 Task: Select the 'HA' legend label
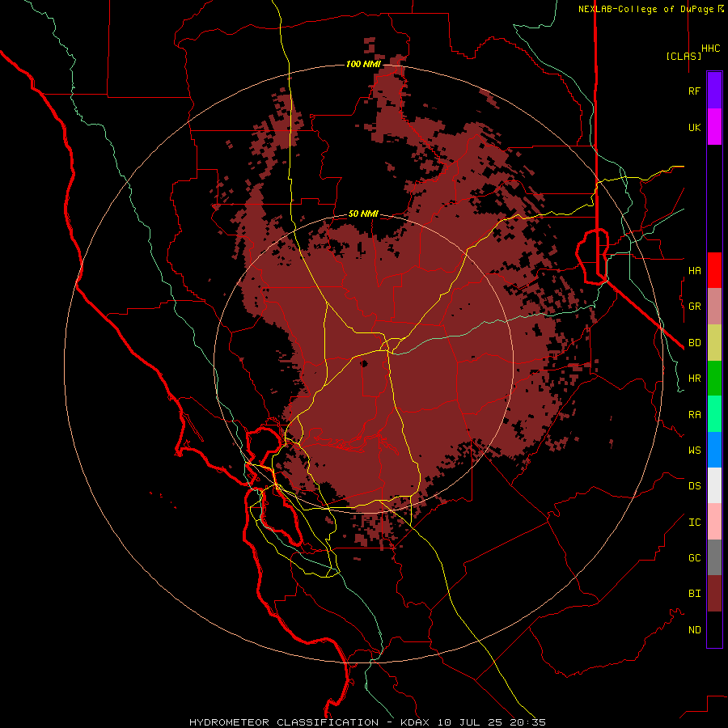tap(694, 270)
